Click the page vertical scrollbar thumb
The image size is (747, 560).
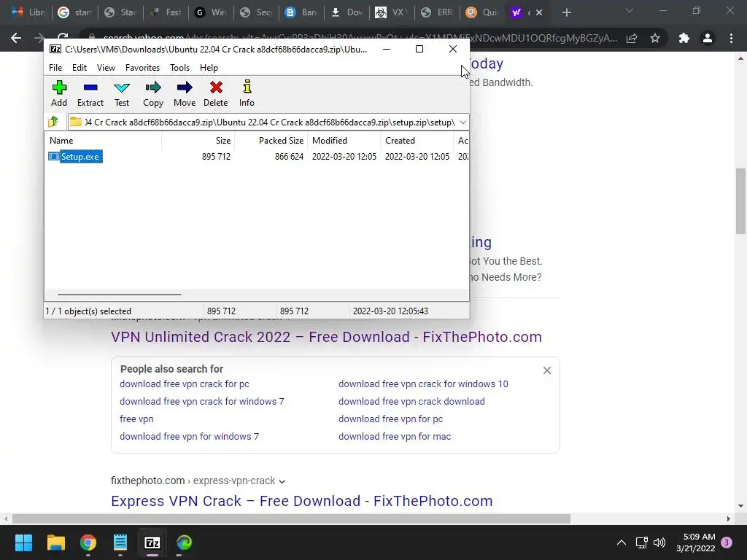click(741, 201)
